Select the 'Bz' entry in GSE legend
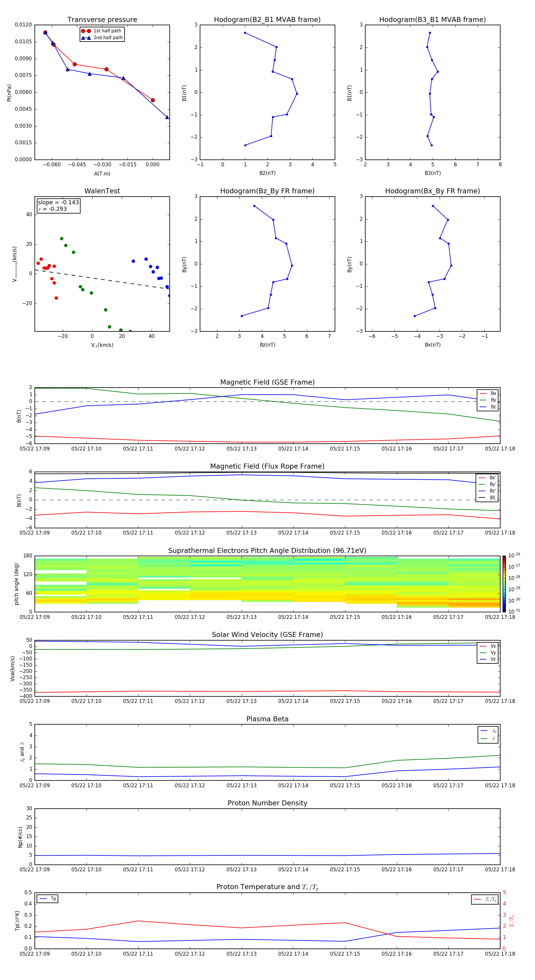The image size is (535, 980). pyautogui.click(x=488, y=407)
